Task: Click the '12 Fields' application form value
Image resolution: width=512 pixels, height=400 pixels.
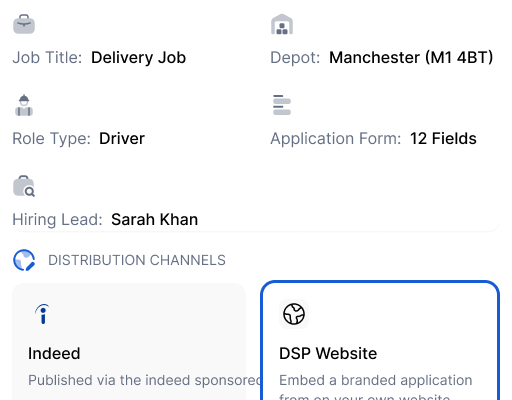Action: point(443,139)
